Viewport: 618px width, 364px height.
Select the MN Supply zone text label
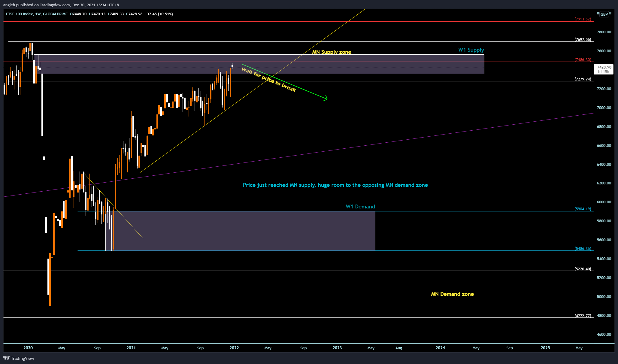click(x=332, y=52)
